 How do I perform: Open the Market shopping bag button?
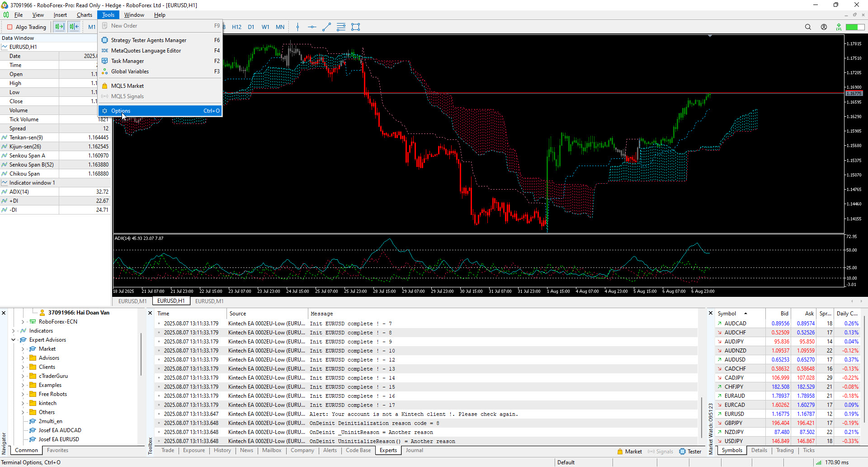coord(630,452)
